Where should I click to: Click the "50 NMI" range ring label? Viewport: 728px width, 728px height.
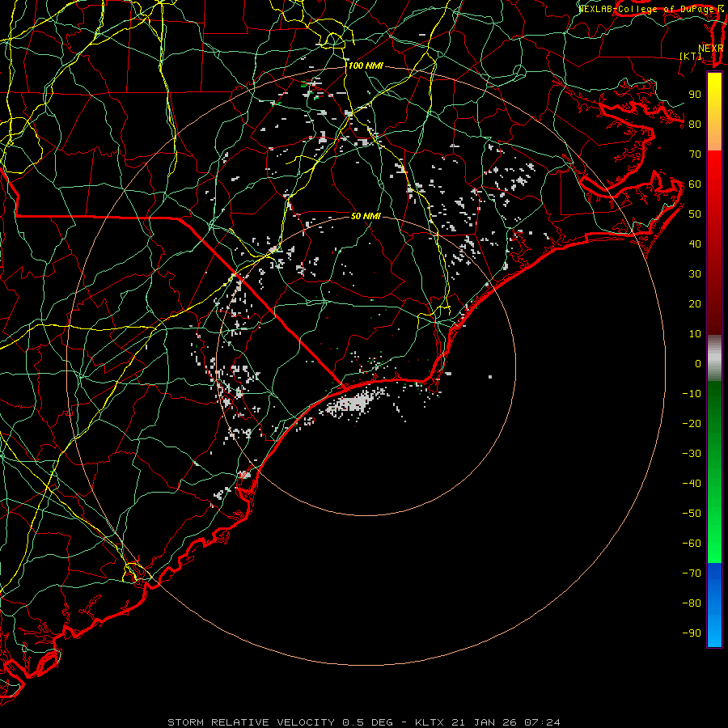(366, 216)
